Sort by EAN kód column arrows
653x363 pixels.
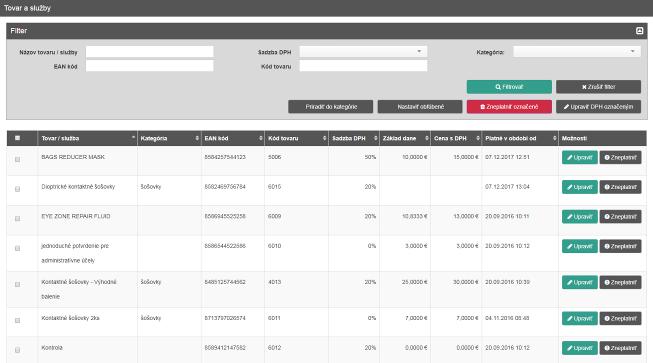tap(261, 138)
